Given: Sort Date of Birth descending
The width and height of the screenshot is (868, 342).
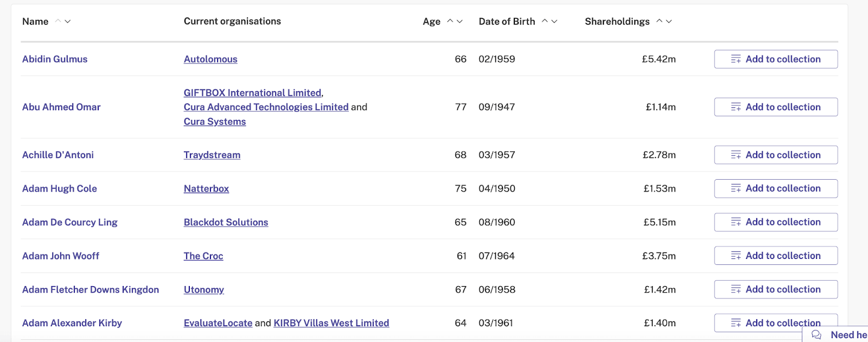Looking at the screenshot, I should 554,21.
